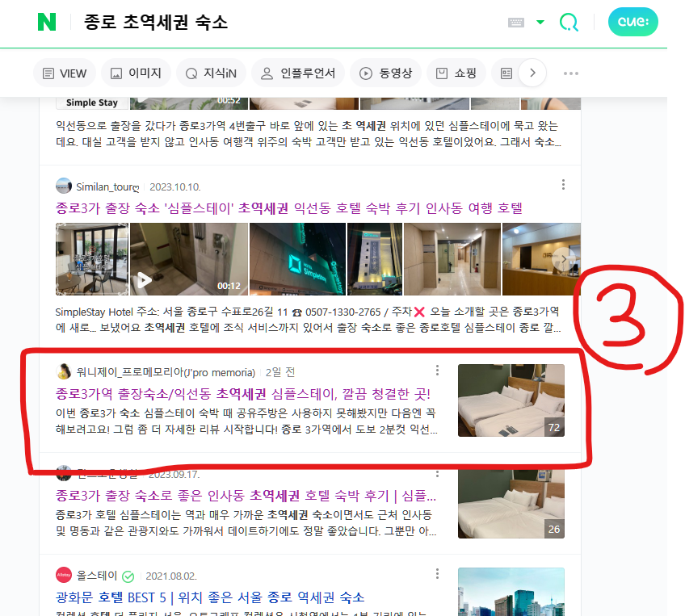Click the green verified check beside 올스테이
This screenshot has width=685, height=616.
point(128,576)
